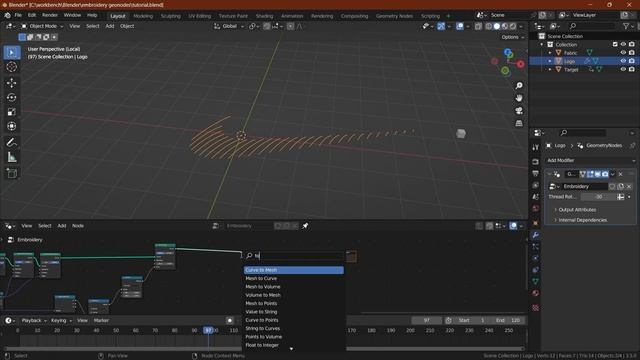Screen dimensions: 640x360
Task: Switch perspective/orthographic grid icon
Action: point(519,123)
